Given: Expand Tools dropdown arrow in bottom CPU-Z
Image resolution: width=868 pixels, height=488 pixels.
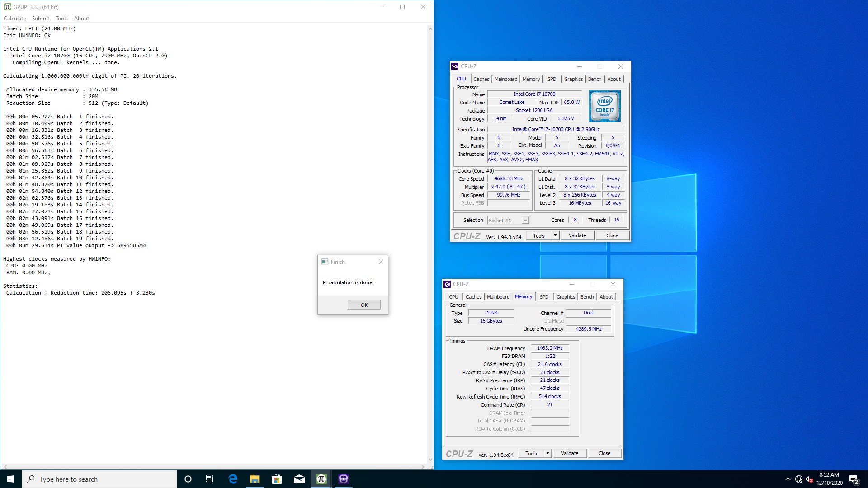Looking at the screenshot, I should (x=547, y=453).
